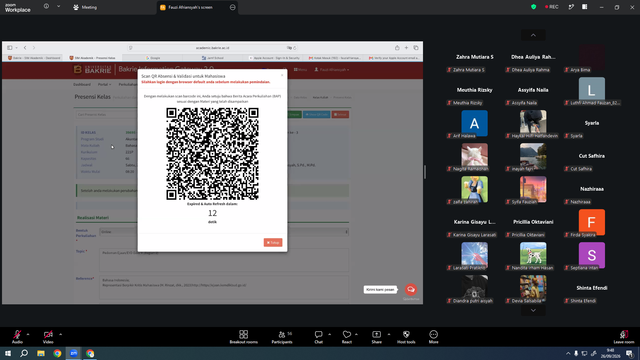Click the back arrow in shared browser

pos(25,48)
